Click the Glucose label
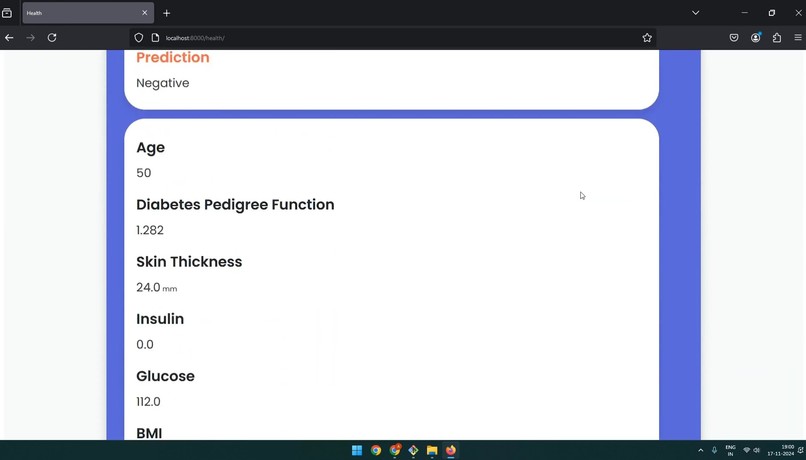The height and width of the screenshot is (460, 806). 165,376
